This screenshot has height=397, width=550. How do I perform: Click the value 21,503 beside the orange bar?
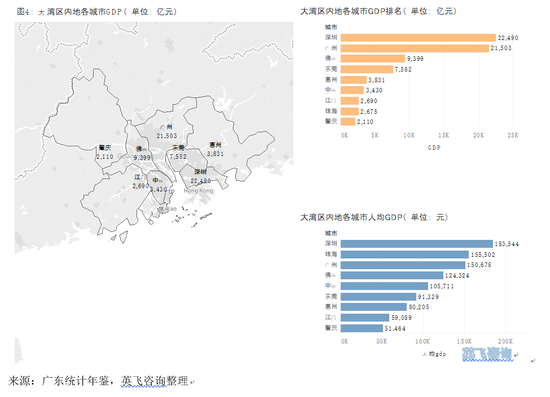[501, 48]
